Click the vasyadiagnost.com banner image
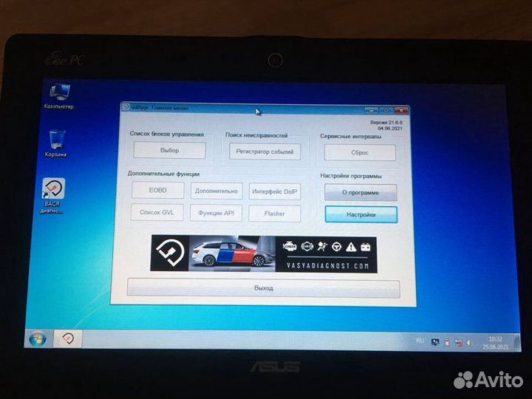The width and height of the screenshot is (532, 399). click(x=264, y=255)
